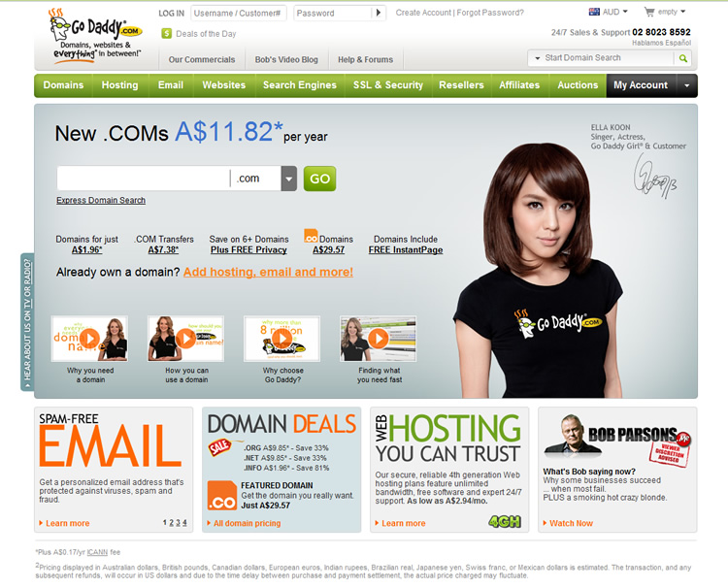This screenshot has height=588, width=728.
Task: Expand the 'Hear about us on TV or radio' side tab
Action: [27, 321]
